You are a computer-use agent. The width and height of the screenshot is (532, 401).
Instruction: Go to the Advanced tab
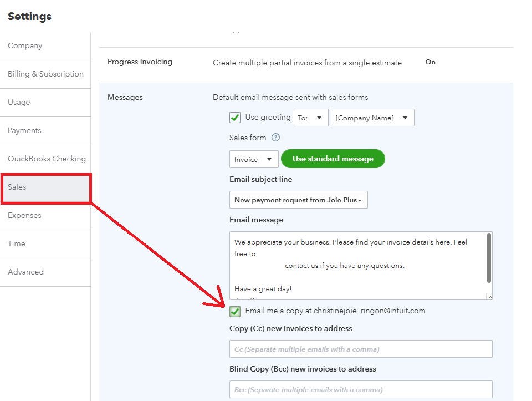[x=25, y=272]
